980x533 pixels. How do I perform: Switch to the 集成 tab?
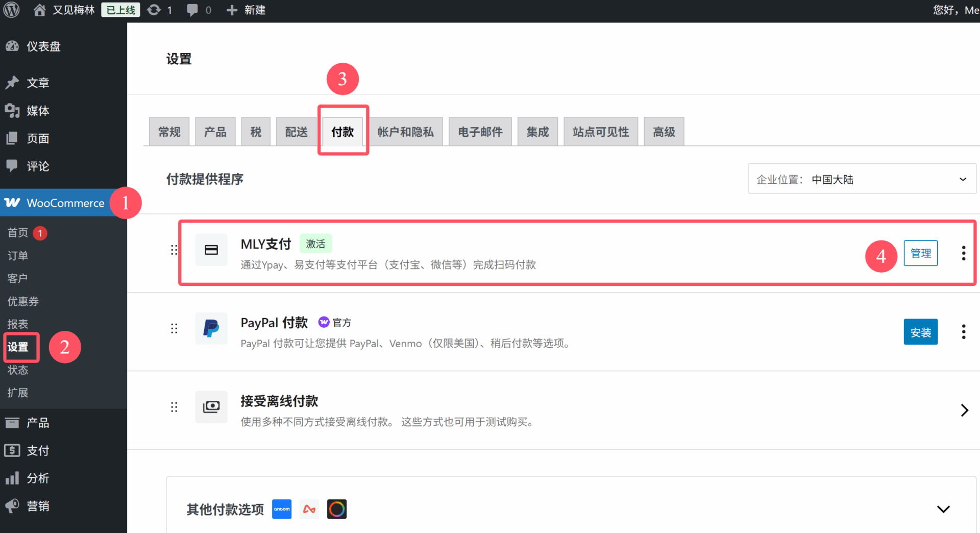[538, 132]
